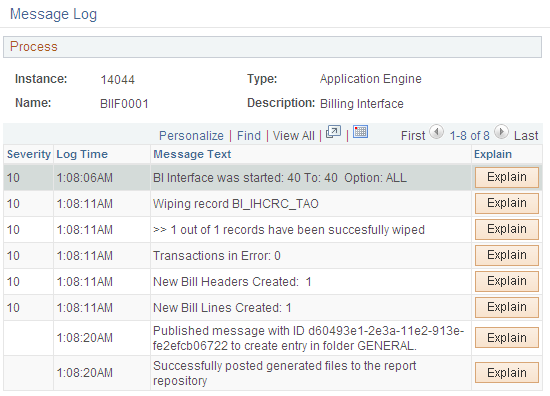Open grid in new window icon

click(333, 132)
